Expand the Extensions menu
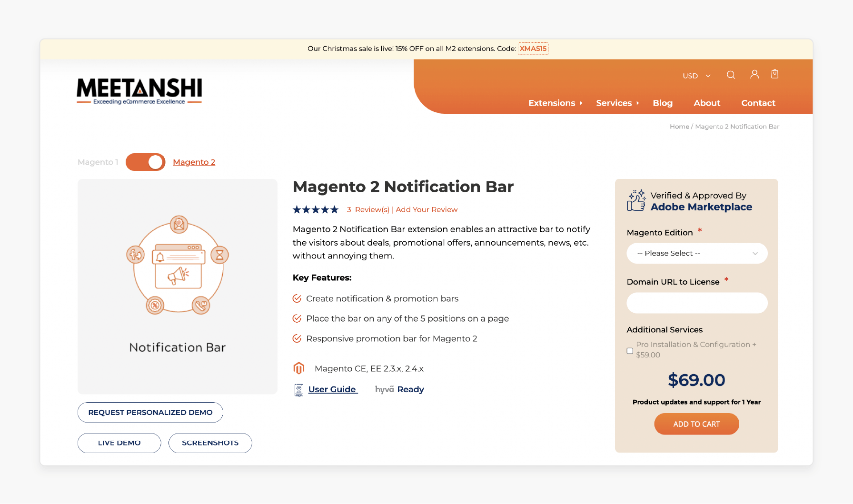 point(555,103)
